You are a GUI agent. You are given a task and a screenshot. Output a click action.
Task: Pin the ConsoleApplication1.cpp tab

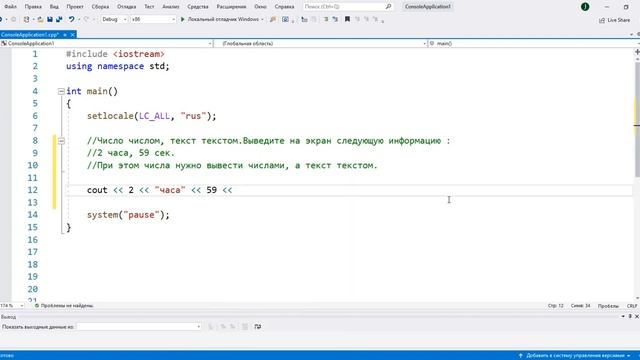click(65, 35)
